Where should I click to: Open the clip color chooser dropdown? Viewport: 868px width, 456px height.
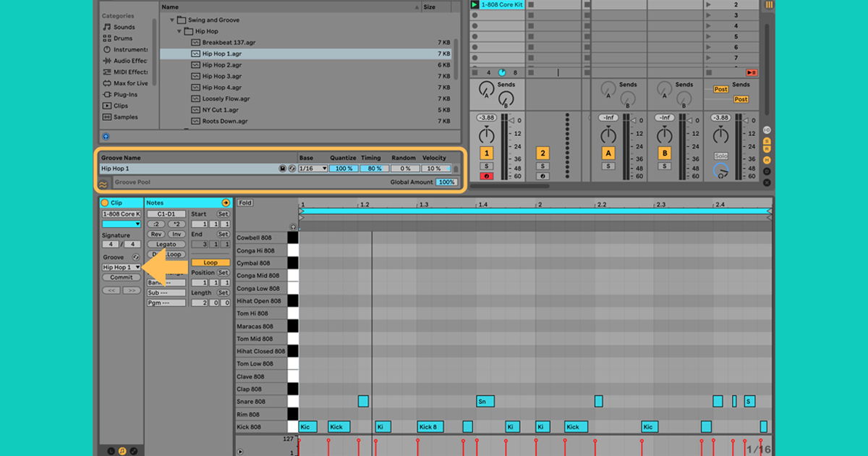pos(122,224)
